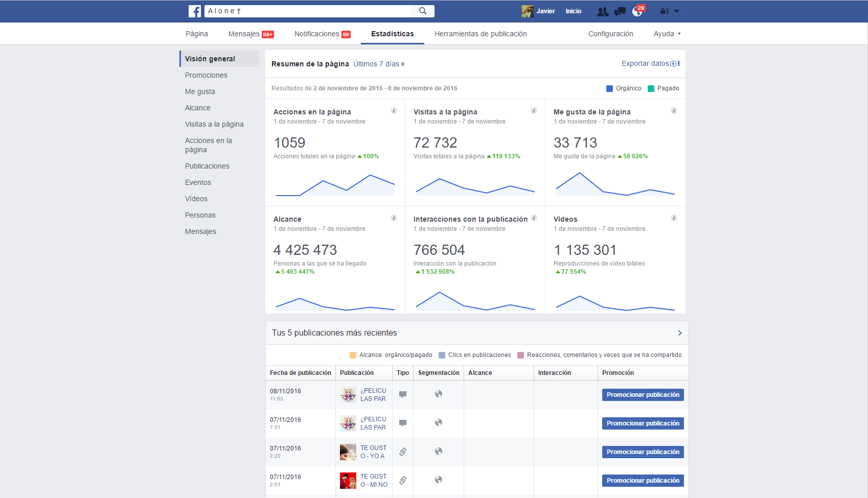Click the search magnifier icon
868x498 pixels.
(423, 11)
